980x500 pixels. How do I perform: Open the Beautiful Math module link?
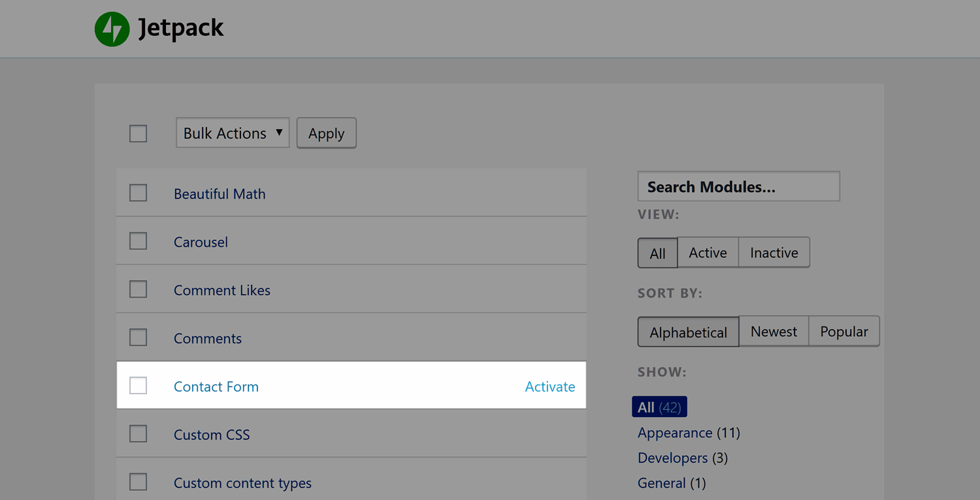[x=220, y=194]
